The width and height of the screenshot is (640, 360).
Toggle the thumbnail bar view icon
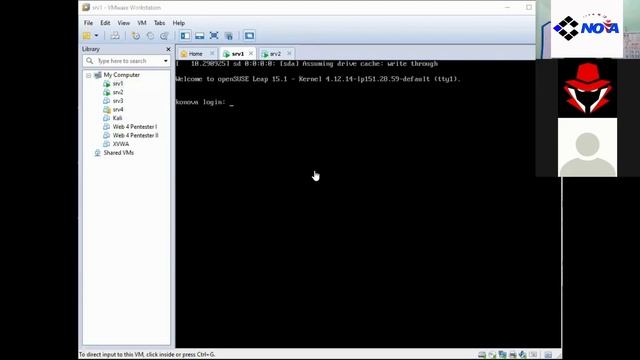pos(200,36)
